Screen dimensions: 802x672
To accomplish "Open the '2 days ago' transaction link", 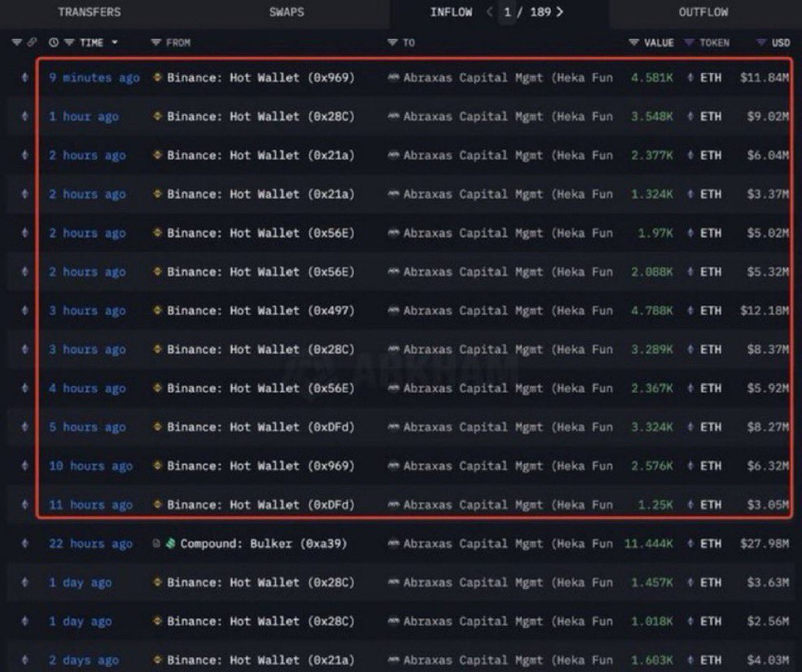I will tap(84, 659).
